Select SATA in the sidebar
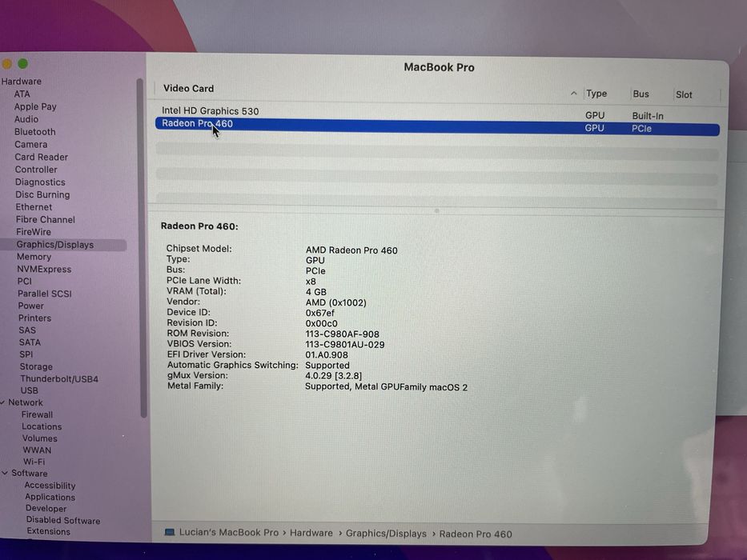 pos(30,342)
